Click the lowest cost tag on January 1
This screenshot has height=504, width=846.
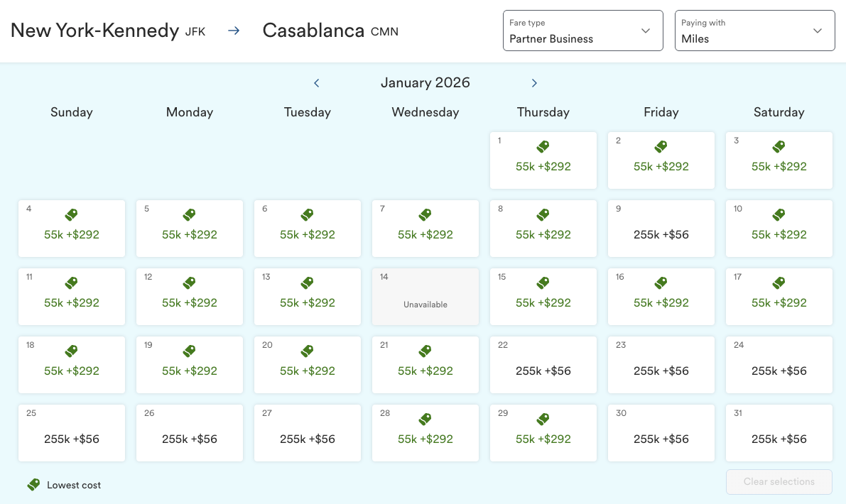pyautogui.click(x=543, y=147)
